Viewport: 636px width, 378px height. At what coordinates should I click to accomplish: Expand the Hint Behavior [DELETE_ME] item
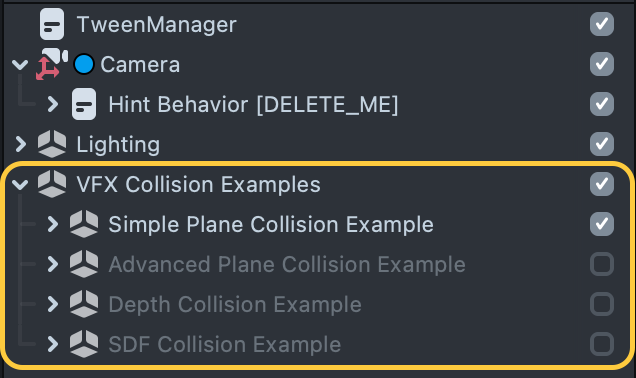pyautogui.click(x=52, y=104)
